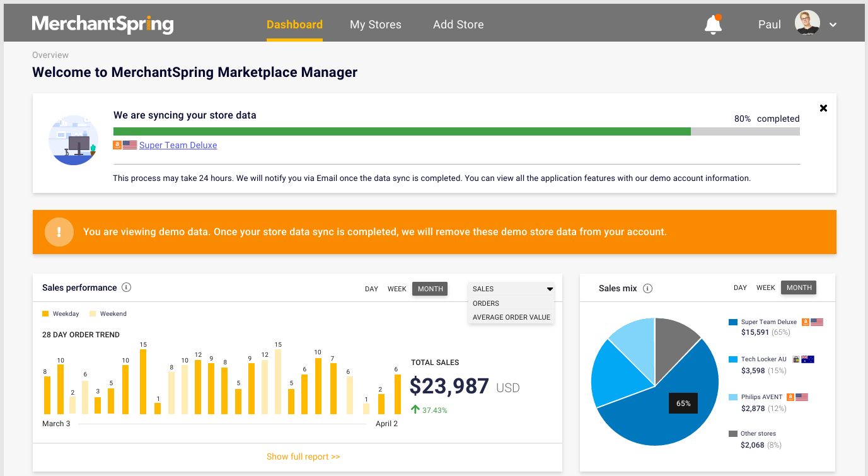Click the sync progress bar
868x476 pixels.
(x=456, y=131)
